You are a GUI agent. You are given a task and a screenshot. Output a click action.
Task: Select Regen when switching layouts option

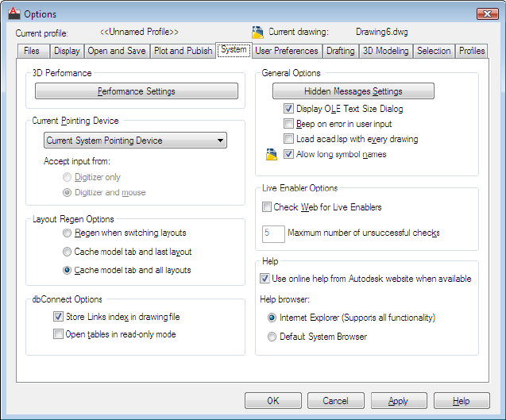[68, 233]
